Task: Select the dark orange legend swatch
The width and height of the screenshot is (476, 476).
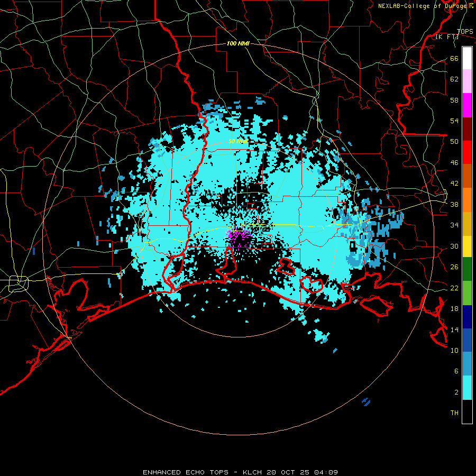Action: coord(467,176)
